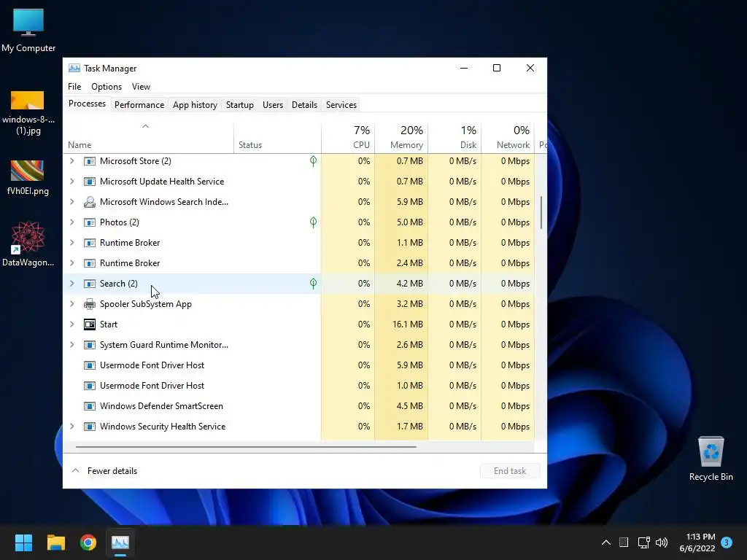The image size is (747, 560).
Task: Open the volume control in system tray
Action: click(662, 542)
